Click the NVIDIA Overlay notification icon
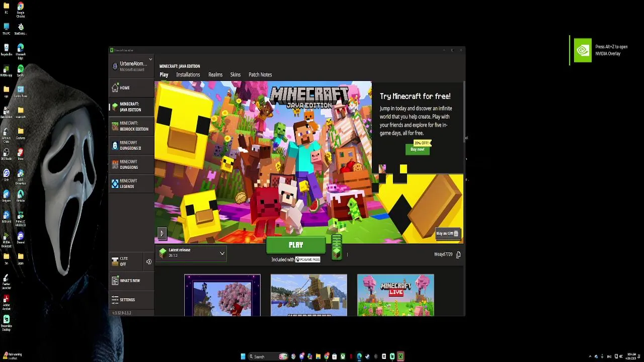Viewport: 644px width, 362px height. point(583,50)
